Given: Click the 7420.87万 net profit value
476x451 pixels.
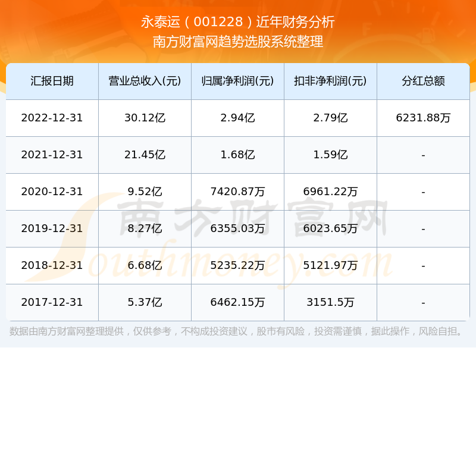Looking at the screenshot, I should [237, 192].
